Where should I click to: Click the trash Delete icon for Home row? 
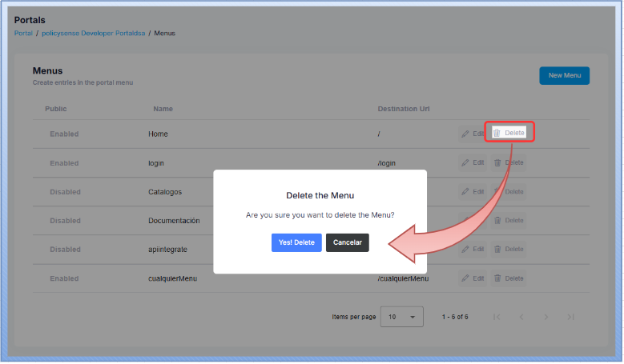[497, 133]
